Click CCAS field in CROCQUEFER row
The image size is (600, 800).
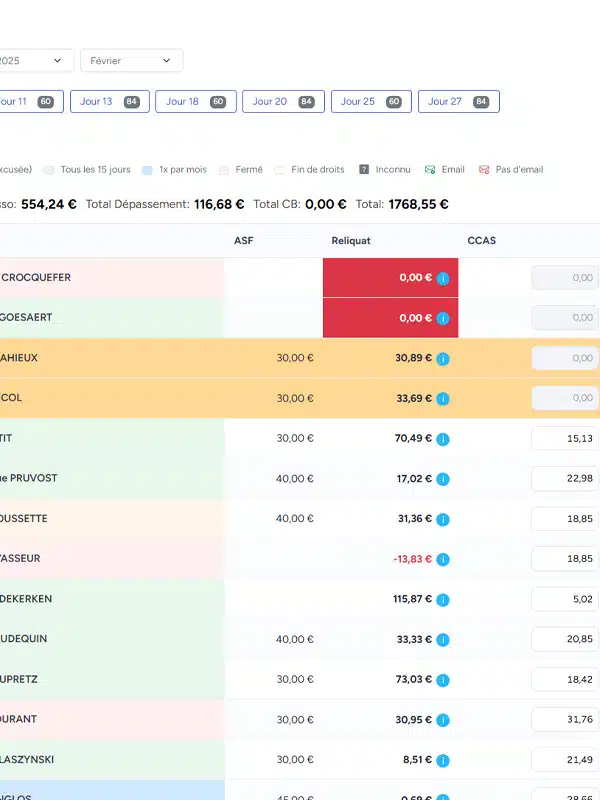564,278
